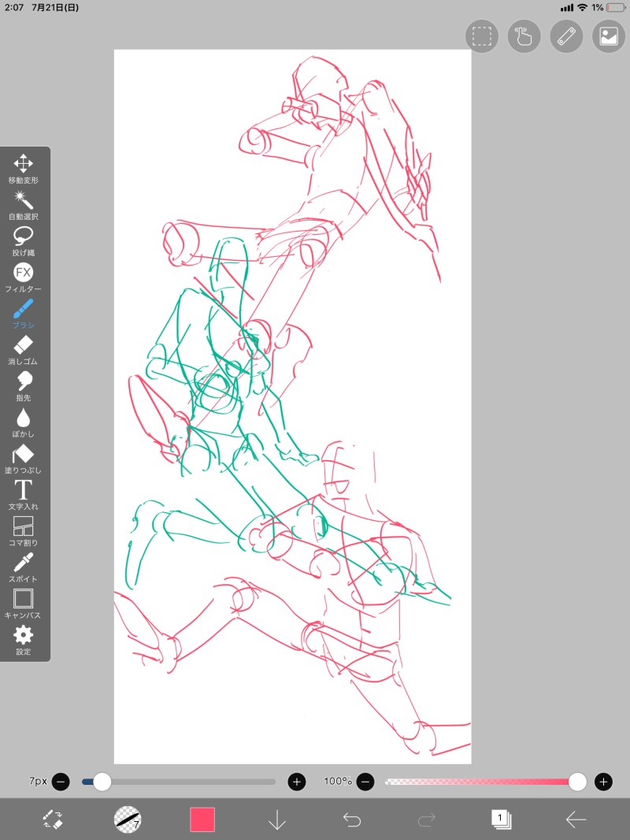
Task: Click the brush thickness slider handle
Action: click(102, 782)
